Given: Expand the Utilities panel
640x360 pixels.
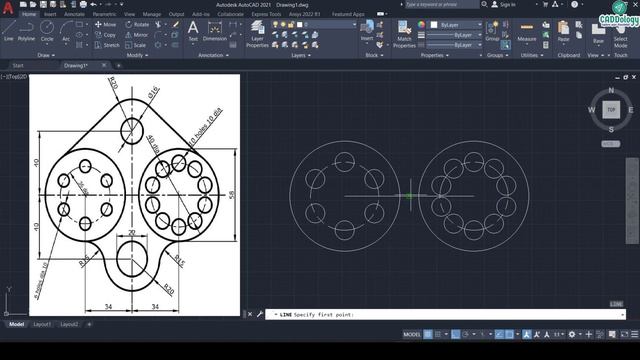Looking at the screenshot, I should [x=532, y=55].
